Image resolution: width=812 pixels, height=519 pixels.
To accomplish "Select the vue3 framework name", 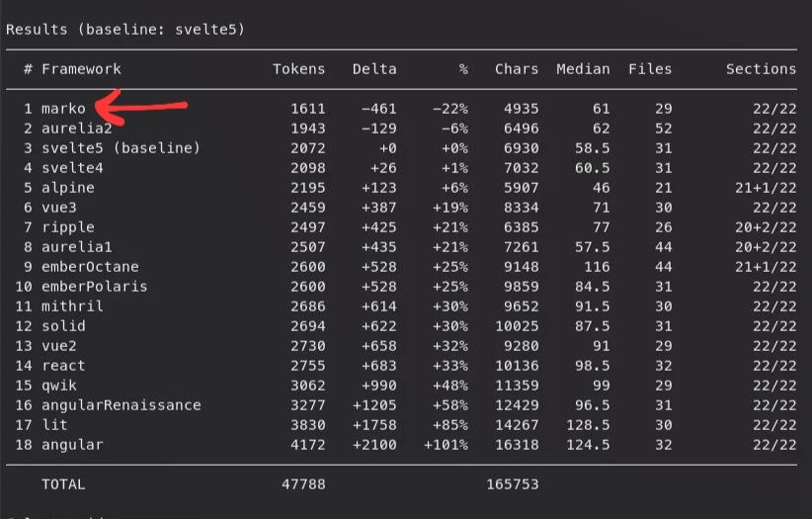I will coord(59,208).
